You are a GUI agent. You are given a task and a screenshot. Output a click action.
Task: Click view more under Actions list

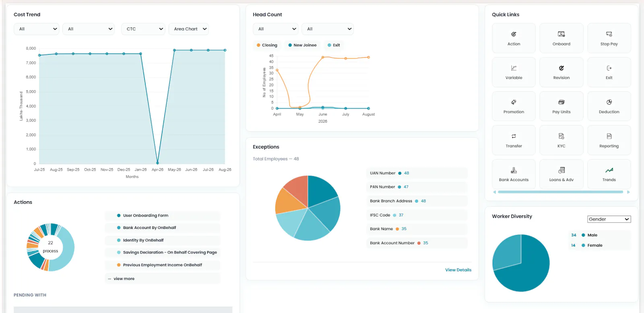124,279
